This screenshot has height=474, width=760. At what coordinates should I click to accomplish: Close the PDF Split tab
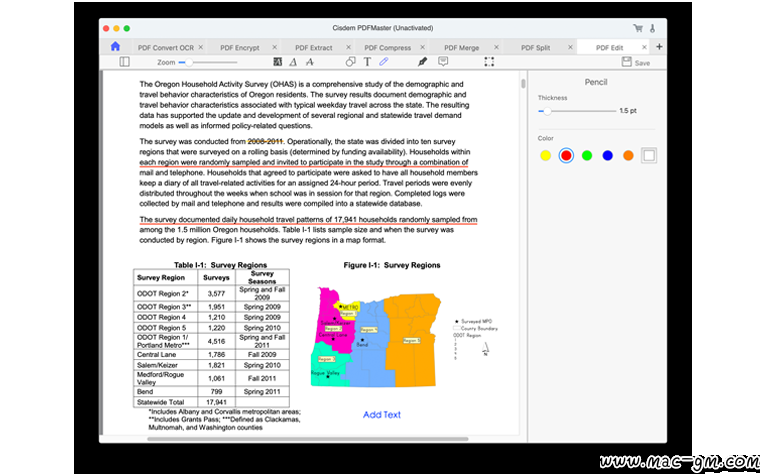[570, 47]
